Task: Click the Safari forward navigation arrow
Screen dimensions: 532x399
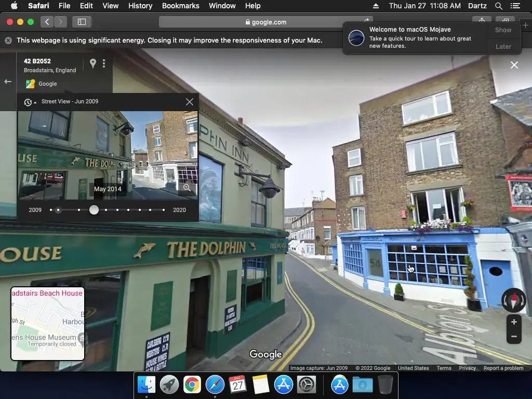Action: click(60, 22)
